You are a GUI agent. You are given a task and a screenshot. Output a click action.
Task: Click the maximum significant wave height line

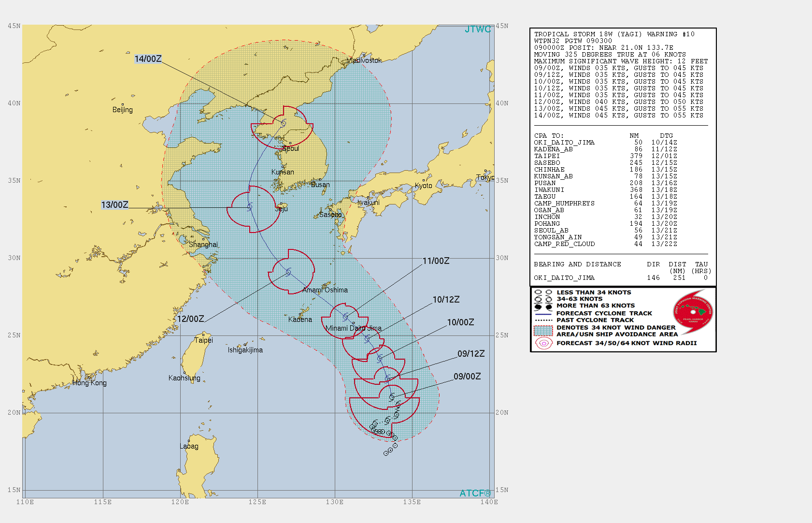pyautogui.click(x=621, y=61)
